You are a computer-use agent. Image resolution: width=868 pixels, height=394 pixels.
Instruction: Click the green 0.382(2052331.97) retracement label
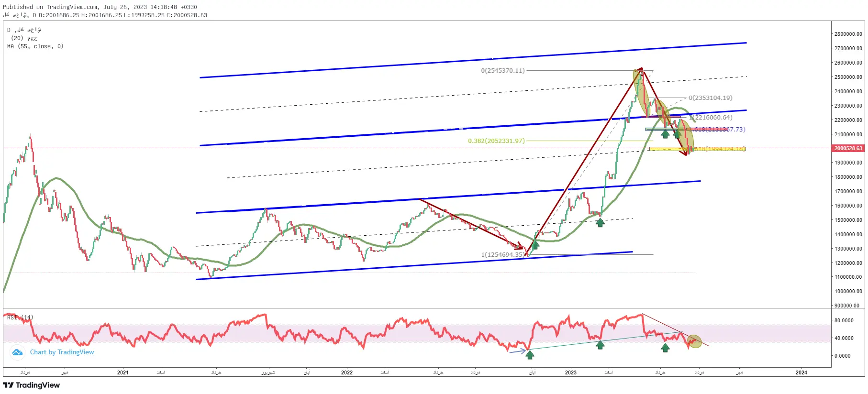pyautogui.click(x=496, y=141)
